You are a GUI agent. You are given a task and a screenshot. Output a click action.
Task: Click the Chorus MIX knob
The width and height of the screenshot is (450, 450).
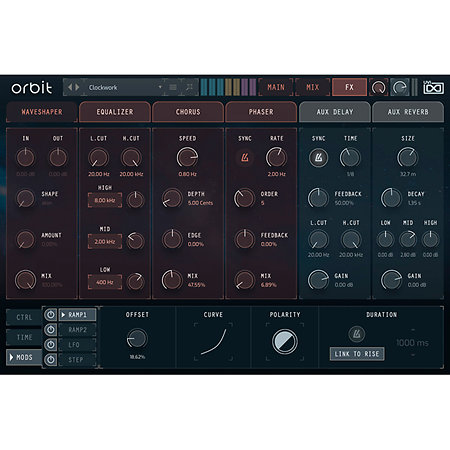pyautogui.click(x=172, y=280)
